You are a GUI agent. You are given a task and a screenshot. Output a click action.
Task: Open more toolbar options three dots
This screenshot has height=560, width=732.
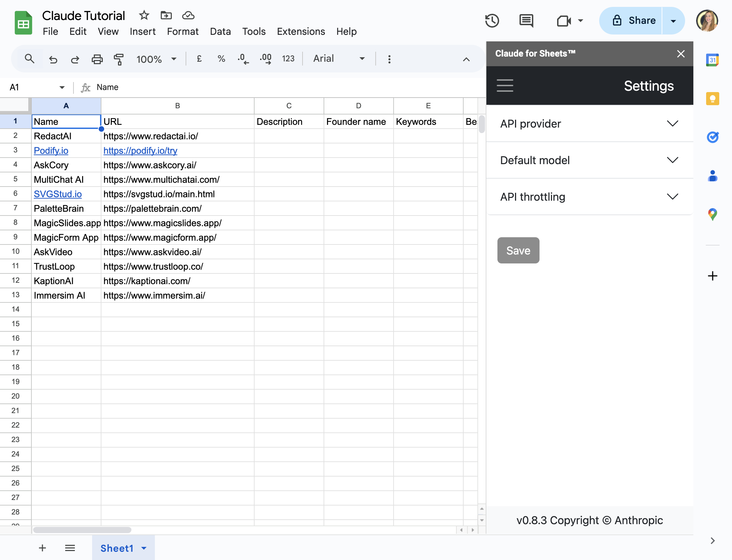389,59
